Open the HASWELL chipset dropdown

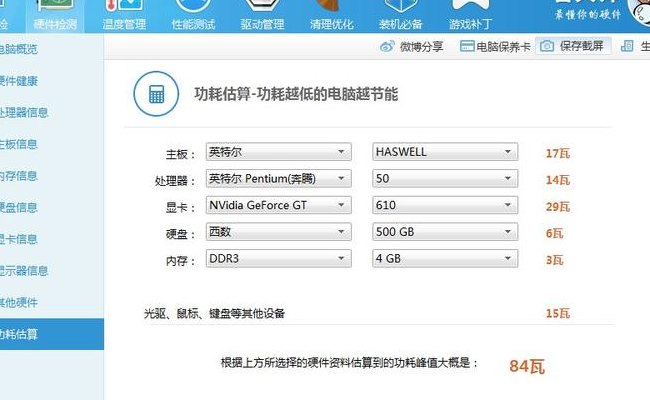tap(445, 152)
